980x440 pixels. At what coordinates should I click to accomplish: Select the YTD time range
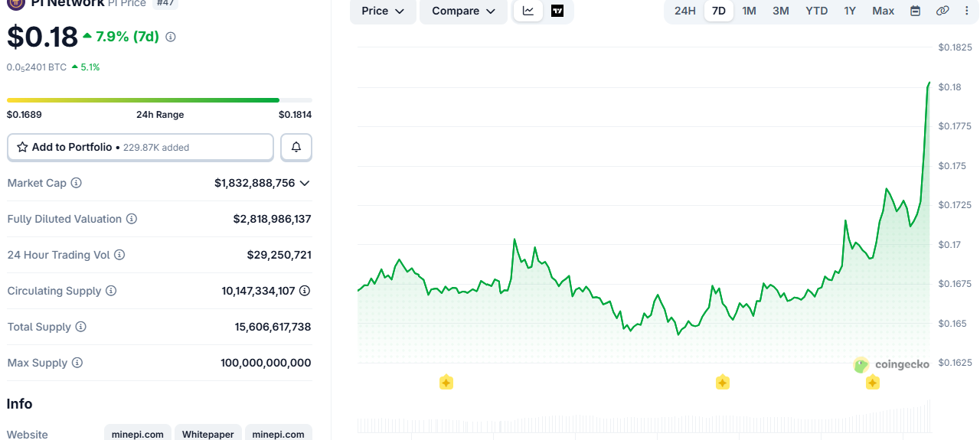pyautogui.click(x=816, y=11)
